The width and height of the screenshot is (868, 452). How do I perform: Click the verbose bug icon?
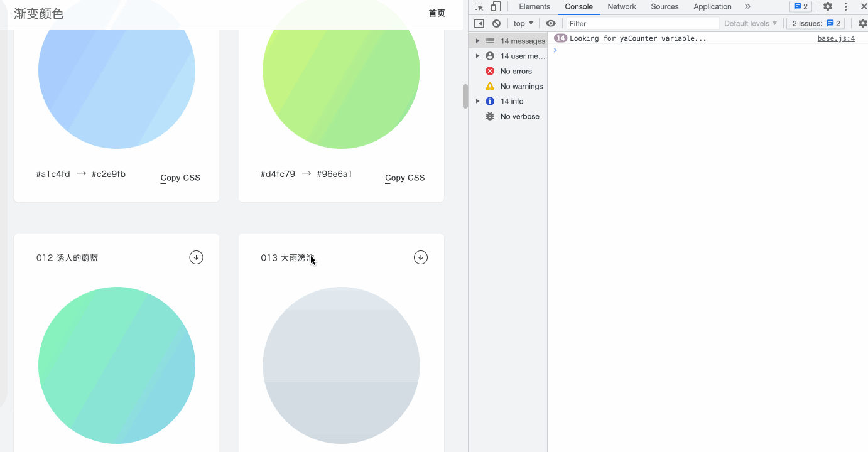(x=490, y=116)
